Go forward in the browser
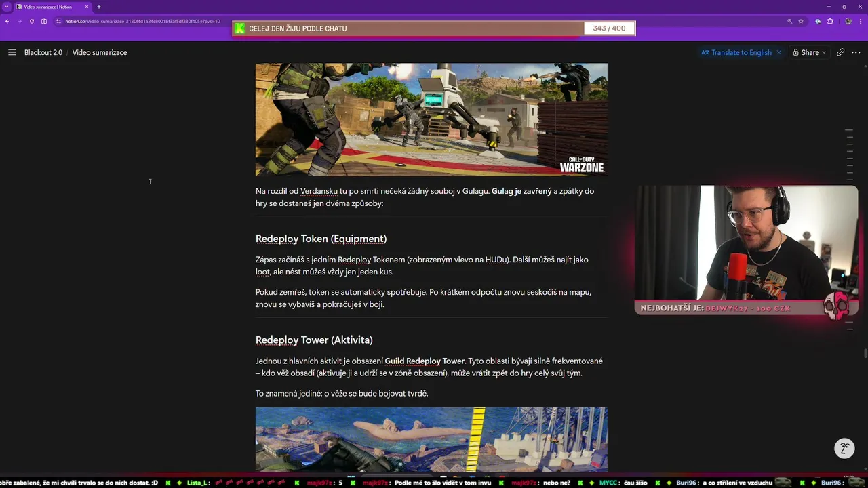Viewport: 868px width, 488px height. [19, 21]
